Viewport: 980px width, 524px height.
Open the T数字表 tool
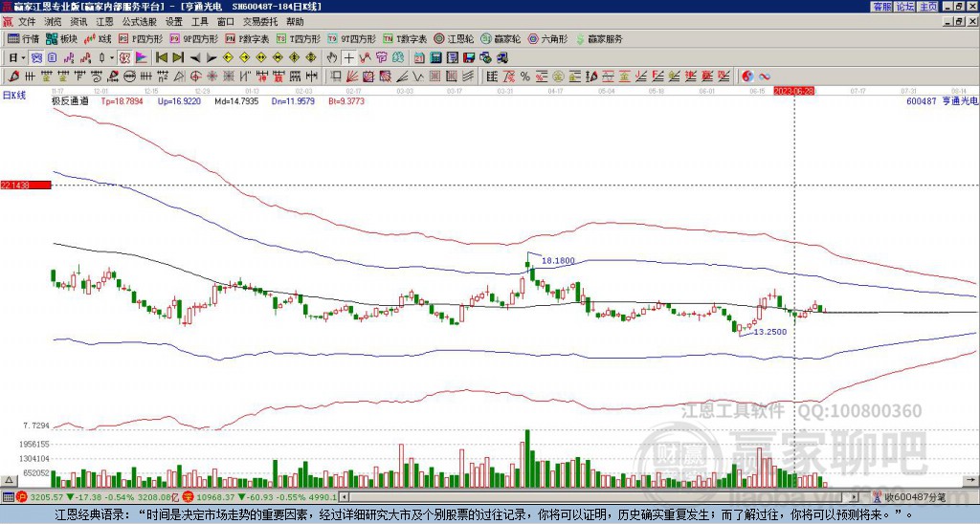pyautogui.click(x=405, y=38)
